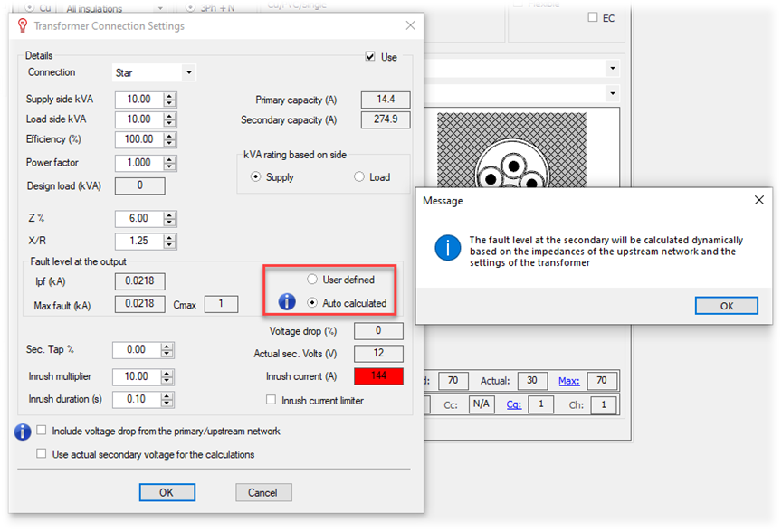Screen dimensions: 782x532
Task: Click the Ch: value field in background window
Action: coord(604,404)
